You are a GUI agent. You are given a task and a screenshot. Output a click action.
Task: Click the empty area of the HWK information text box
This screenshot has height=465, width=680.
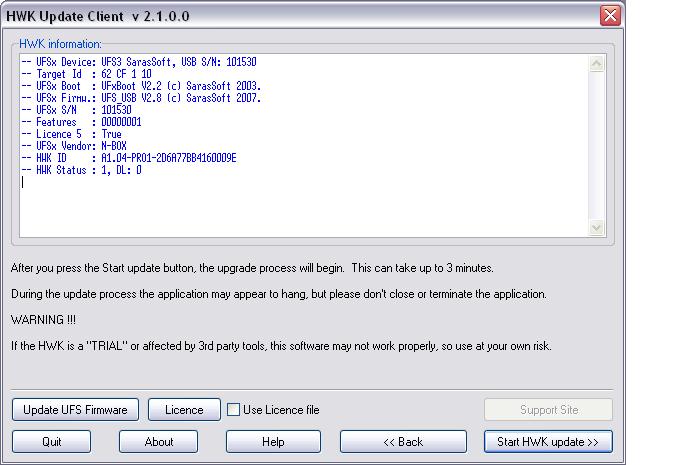(304, 208)
